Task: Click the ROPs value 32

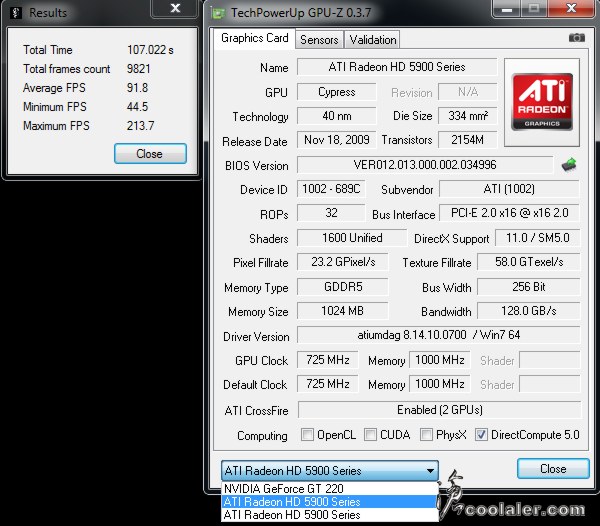Action: click(x=331, y=213)
